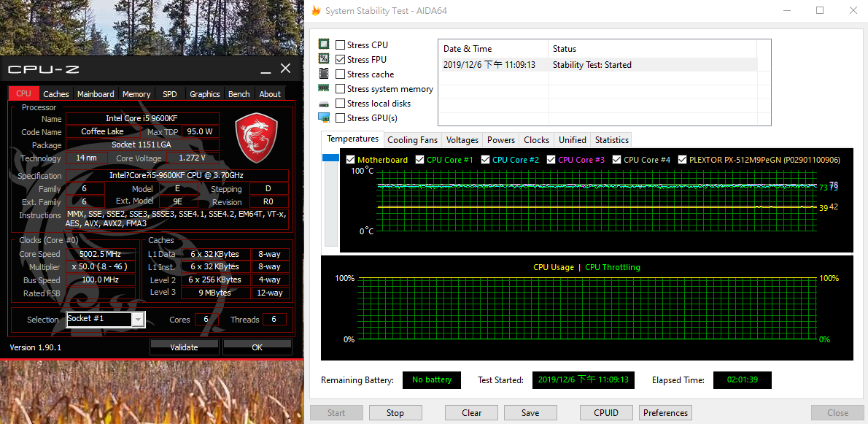Tick the Stress system memory checkbox
868x424 pixels.
point(341,88)
